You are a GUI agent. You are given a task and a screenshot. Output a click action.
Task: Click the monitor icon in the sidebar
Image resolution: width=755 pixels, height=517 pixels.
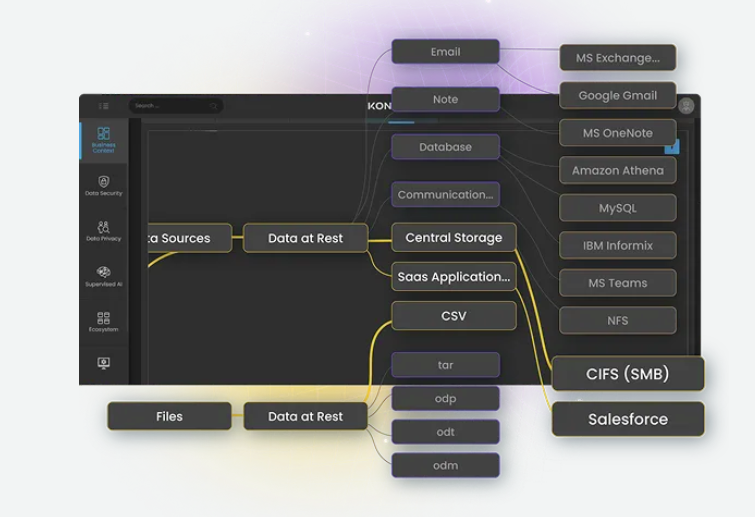pos(103,363)
